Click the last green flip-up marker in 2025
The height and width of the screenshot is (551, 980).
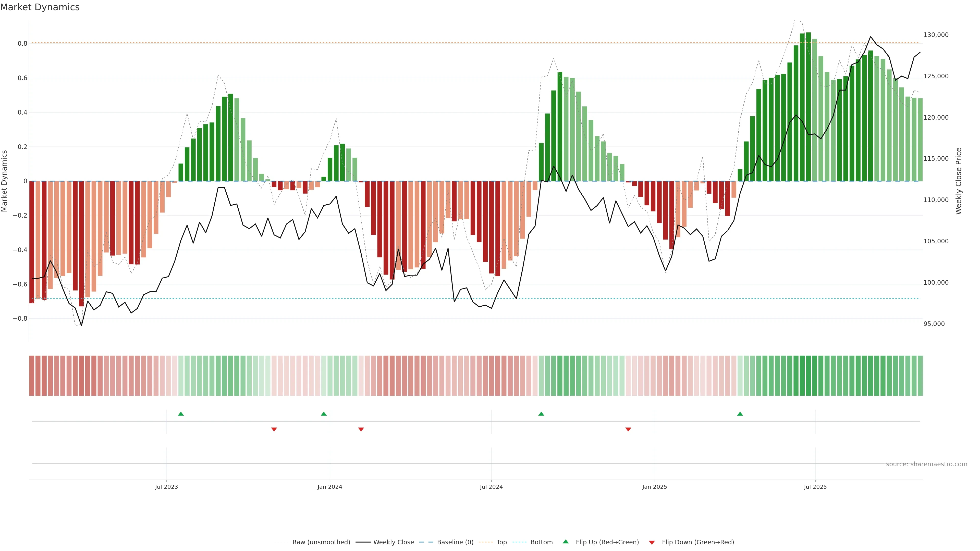coord(740,414)
